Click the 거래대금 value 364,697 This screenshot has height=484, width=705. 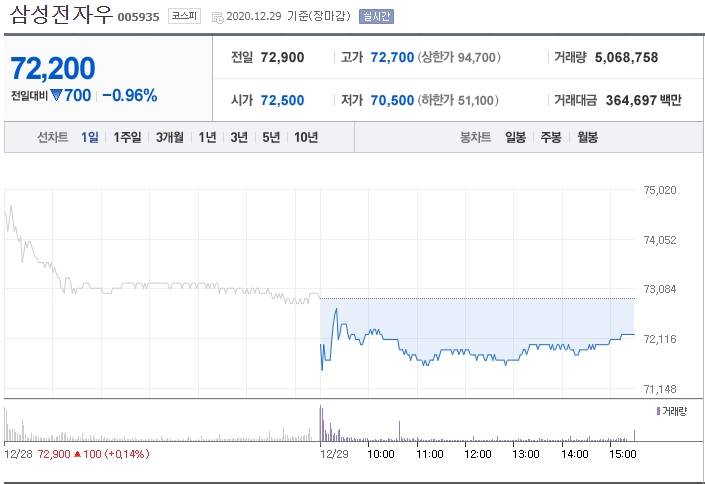tap(631, 100)
